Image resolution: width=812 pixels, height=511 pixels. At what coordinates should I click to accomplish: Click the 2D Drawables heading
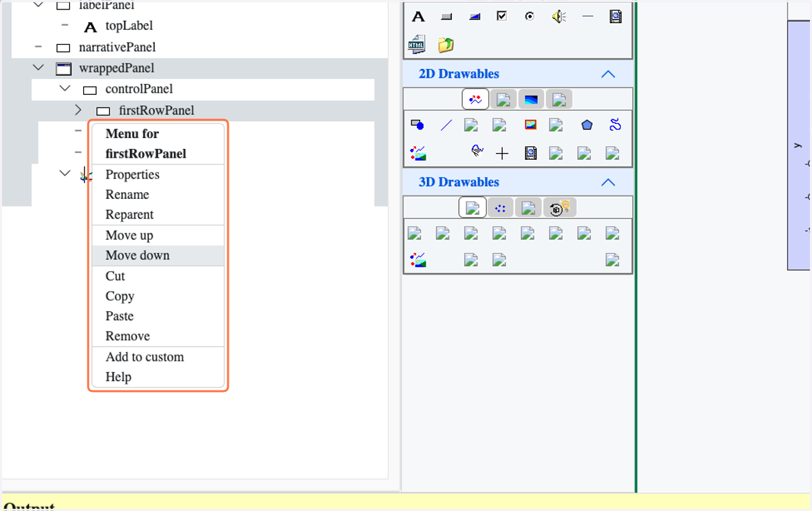pos(459,74)
